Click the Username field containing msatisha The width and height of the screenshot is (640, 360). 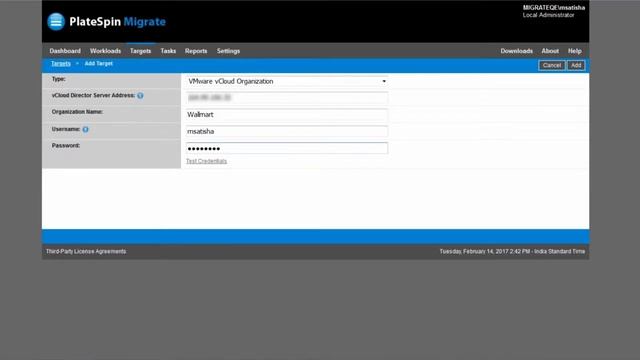(x=287, y=131)
